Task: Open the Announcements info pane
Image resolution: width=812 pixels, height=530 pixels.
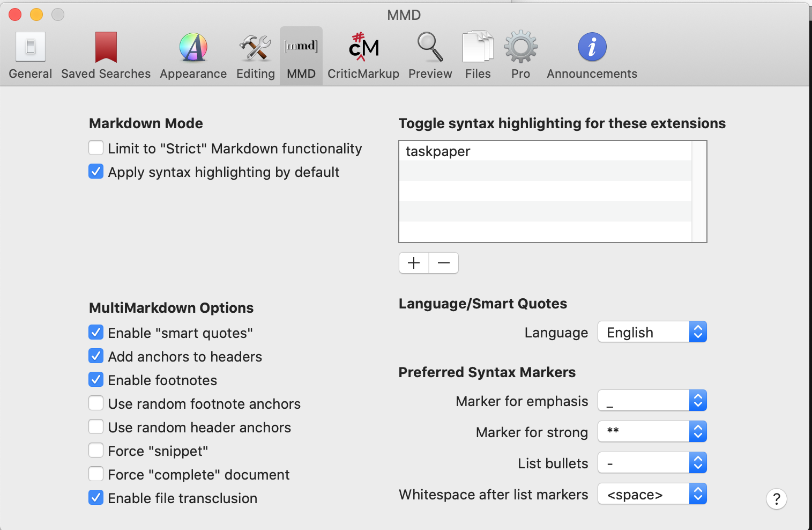Action: click(592, 56)
